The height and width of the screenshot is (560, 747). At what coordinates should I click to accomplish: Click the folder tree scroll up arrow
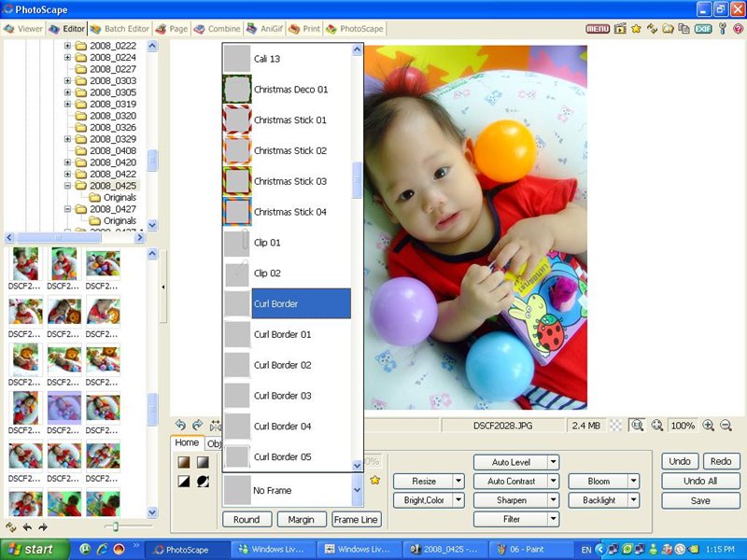coord(152,46)
